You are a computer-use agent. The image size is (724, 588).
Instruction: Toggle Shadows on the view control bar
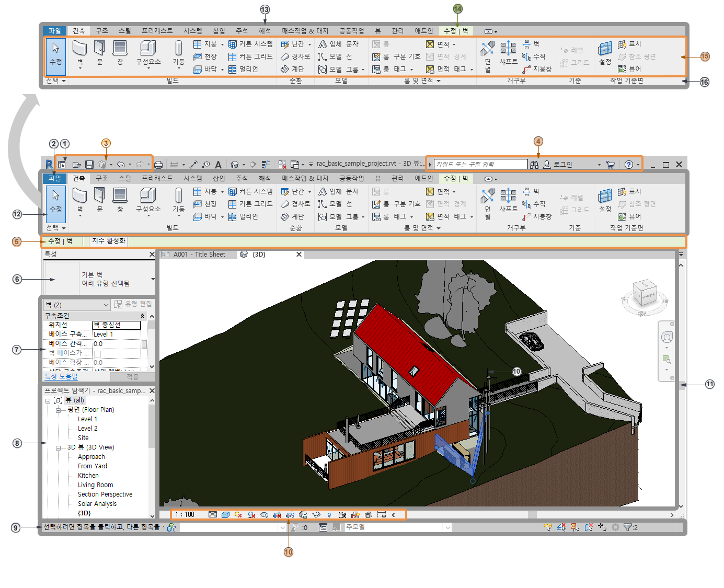pos(251,515)
